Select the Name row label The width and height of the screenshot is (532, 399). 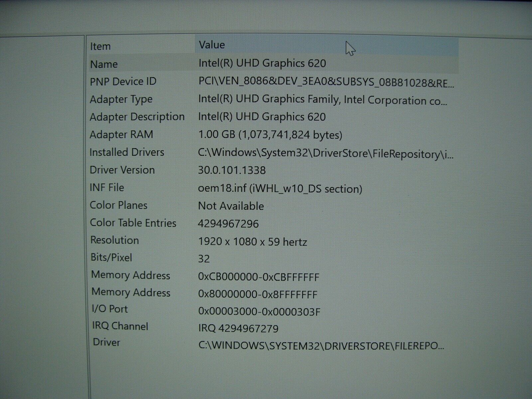104,64
